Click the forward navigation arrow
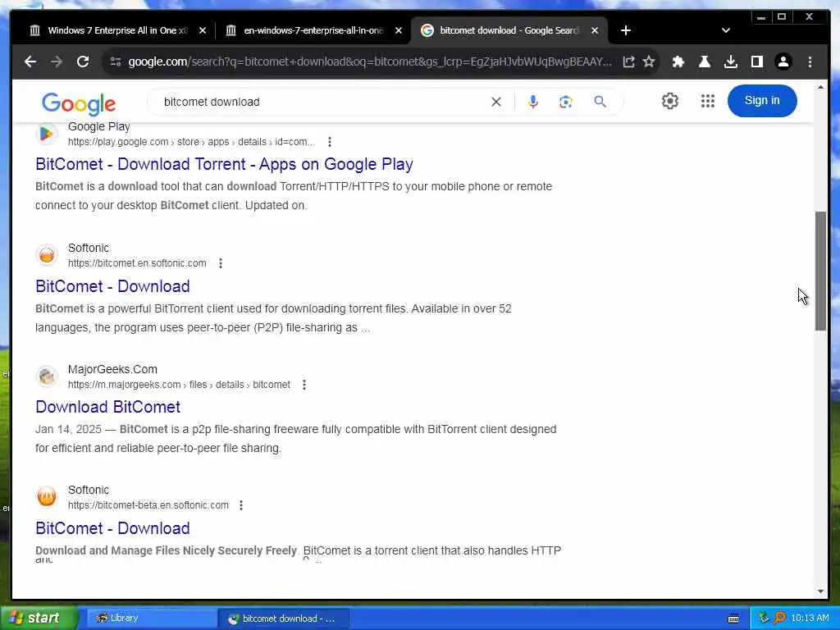The image size is (840, 630). click(57, 62)
